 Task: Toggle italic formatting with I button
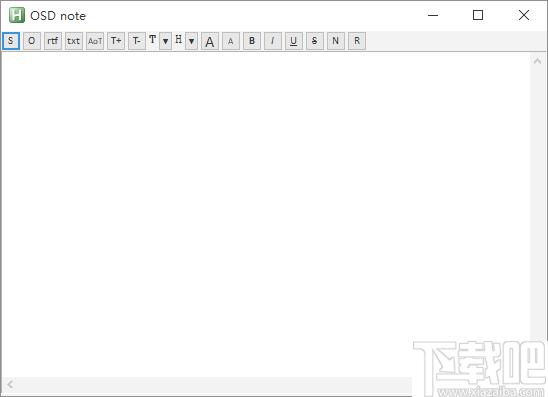273,41
